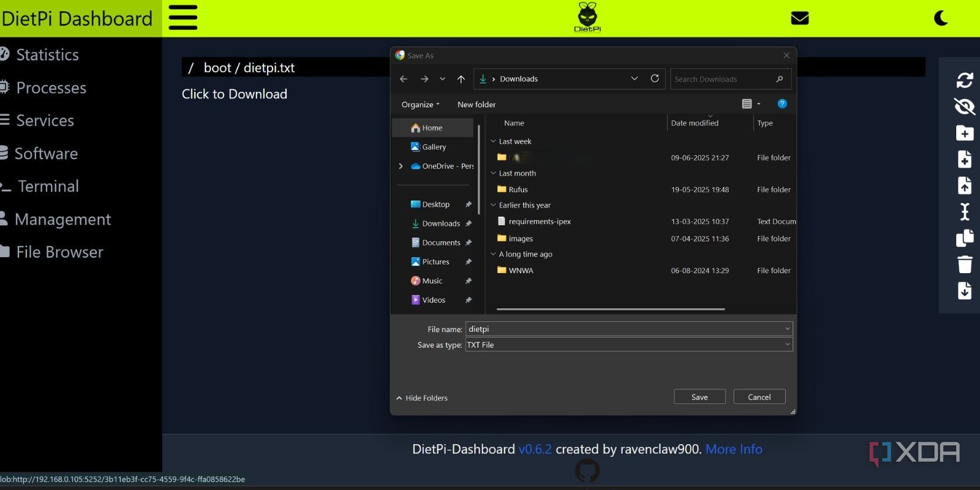This screenshot has height=490, width=980.
Task: Expand the address bar history dropdown
Action: click(635, 78)
